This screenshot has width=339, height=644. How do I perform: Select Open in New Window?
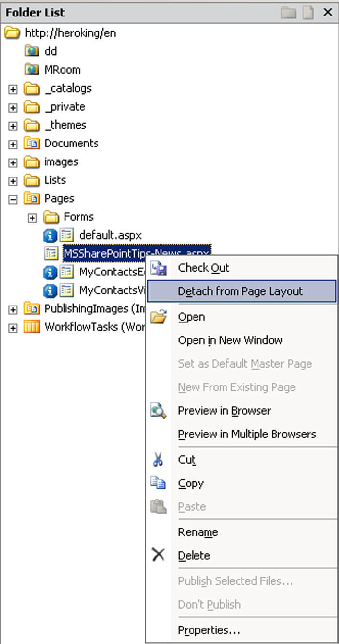point(230,340)
